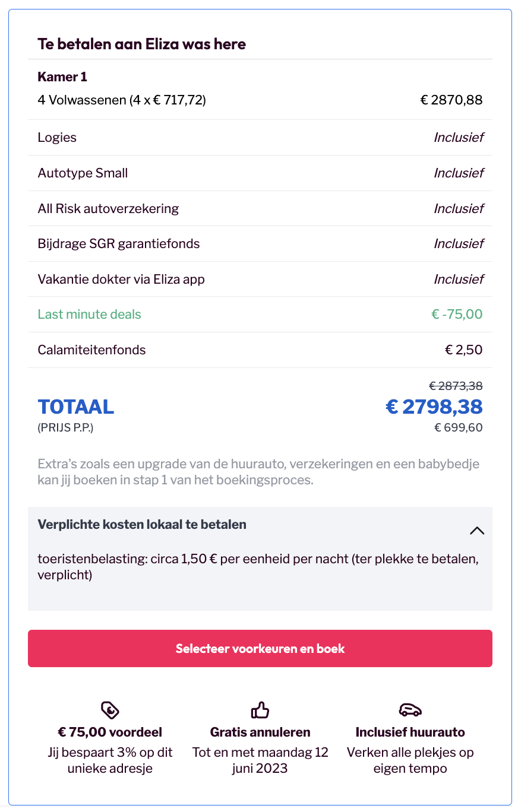Click the Calamiteitenfonds line item
This screenshot has height=812, width=518.
91,350
